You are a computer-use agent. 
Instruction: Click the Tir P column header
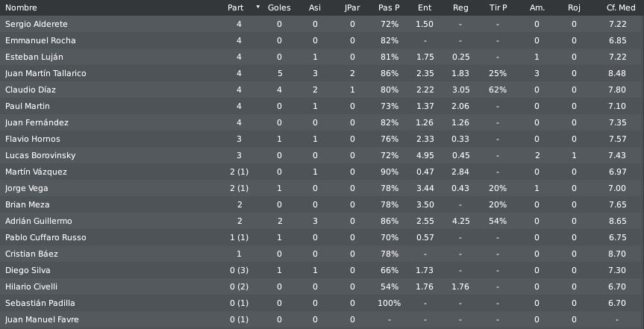point(498,7)
